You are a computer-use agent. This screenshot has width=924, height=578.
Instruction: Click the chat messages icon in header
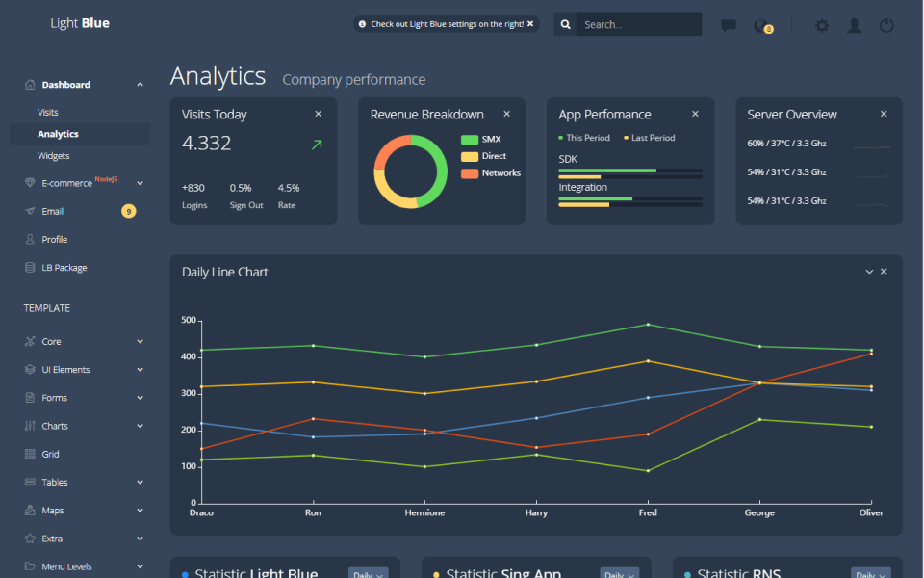729,26
